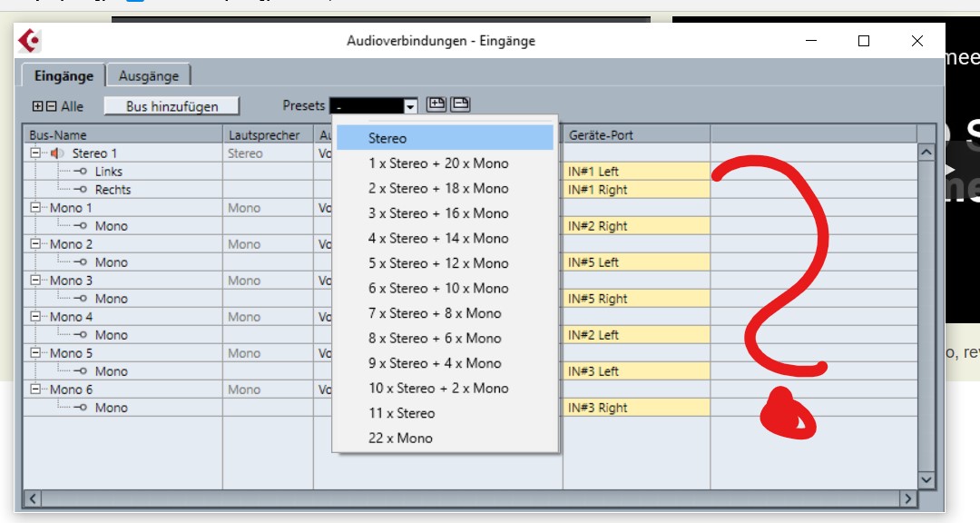The width and height of the screenshot is (980, 523).
Task: Switch to the Ausgänge tab
Action: [x=149, y=76]
